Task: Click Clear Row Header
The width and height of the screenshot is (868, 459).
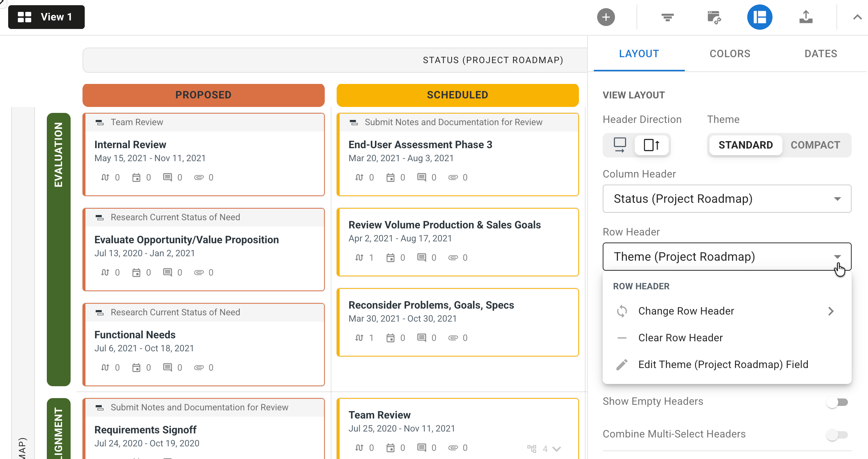Action: pos(680,338)
